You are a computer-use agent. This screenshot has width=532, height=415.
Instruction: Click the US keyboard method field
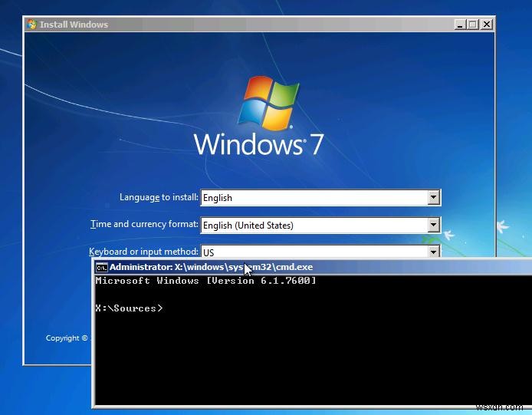(320, 252)
